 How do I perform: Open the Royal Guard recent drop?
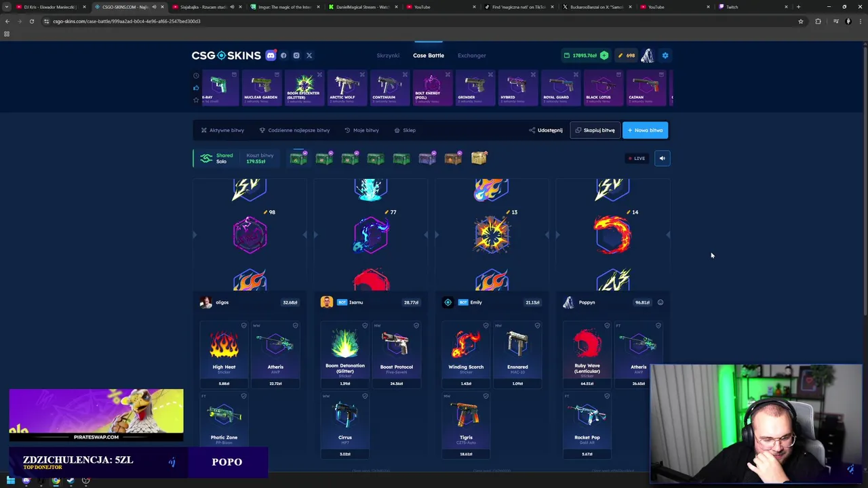pos(559,88)
